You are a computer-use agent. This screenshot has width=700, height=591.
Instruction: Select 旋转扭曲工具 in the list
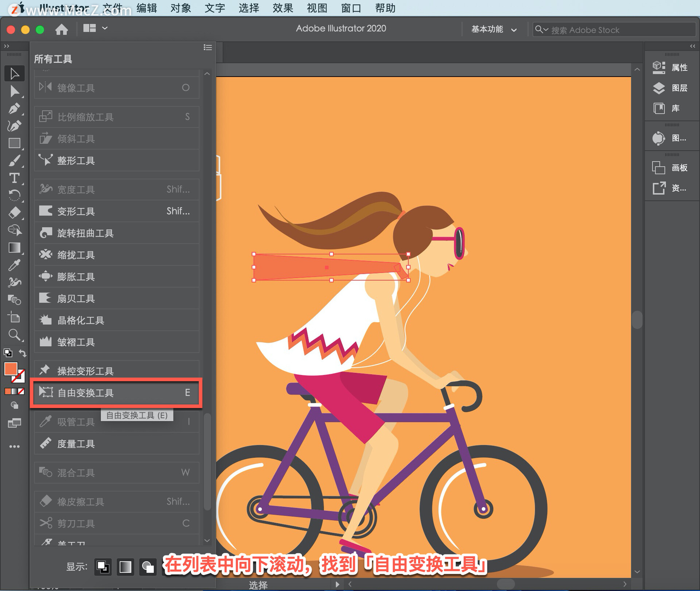117,233
